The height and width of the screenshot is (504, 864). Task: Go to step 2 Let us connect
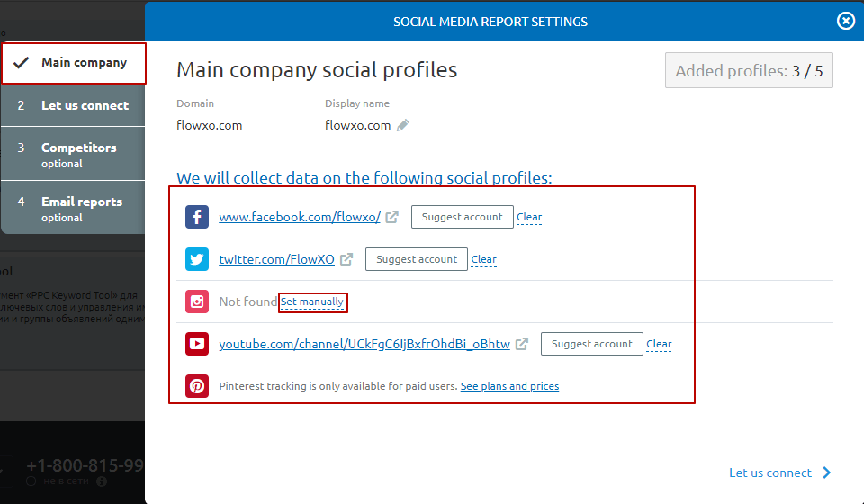(73, 105)
